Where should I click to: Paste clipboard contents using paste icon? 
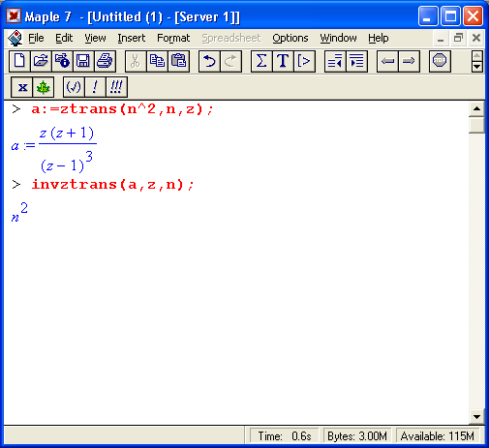coord(178,61)
